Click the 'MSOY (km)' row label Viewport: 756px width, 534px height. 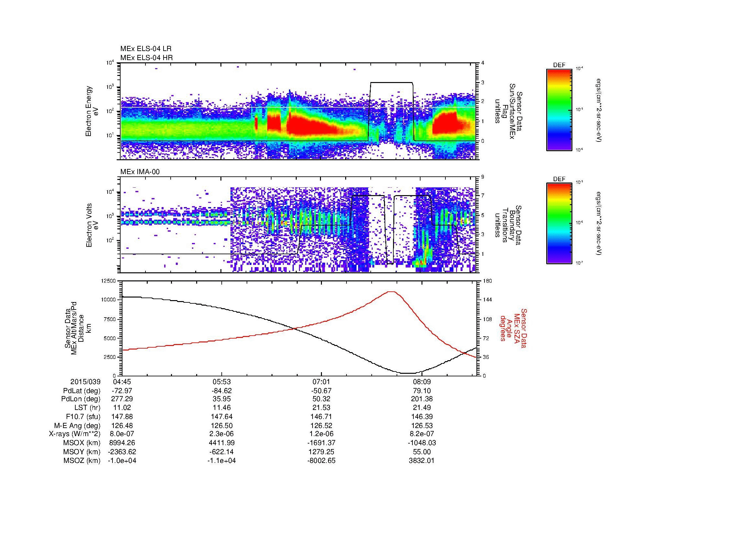[x=82, y=452]
